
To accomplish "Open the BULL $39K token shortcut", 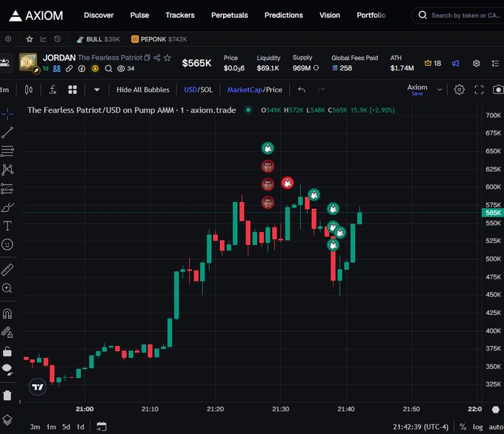I will pyautogui.click(x=98, y=39).
